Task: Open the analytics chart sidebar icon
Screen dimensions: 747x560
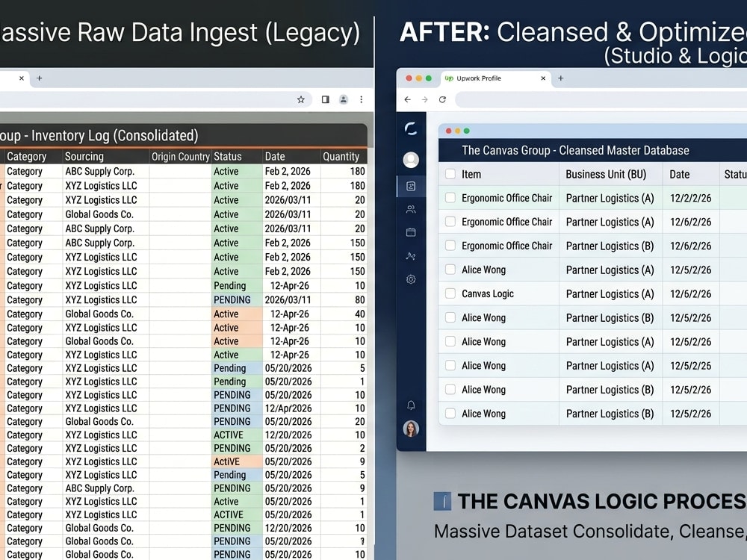Action: pos(411,256)
